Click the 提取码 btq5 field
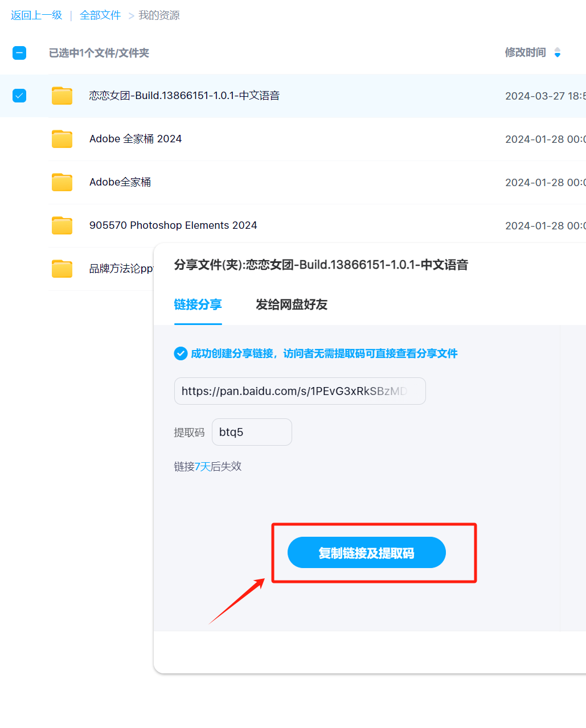Image resolution: width=586 pixels, height=728 pixels. [x=252, y=432]
